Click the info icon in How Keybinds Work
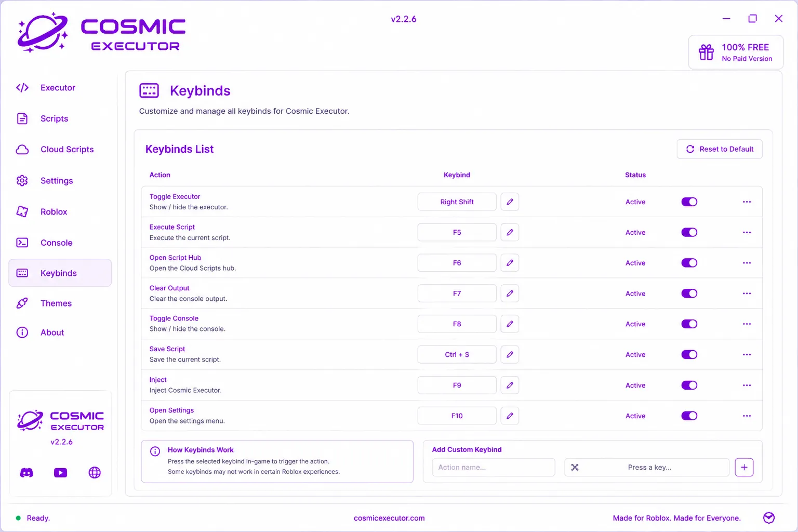This screenshot has height=532, width=798. click(155, 451)
